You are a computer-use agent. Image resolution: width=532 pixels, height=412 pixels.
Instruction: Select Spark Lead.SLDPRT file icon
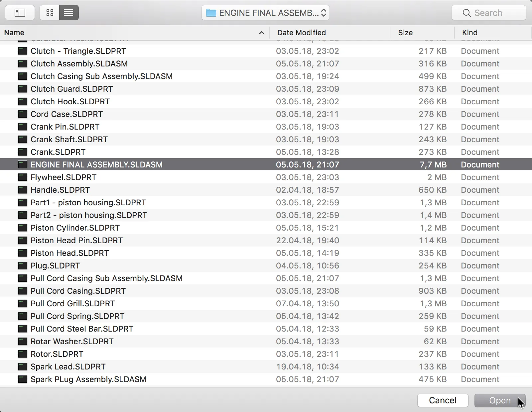22,366
